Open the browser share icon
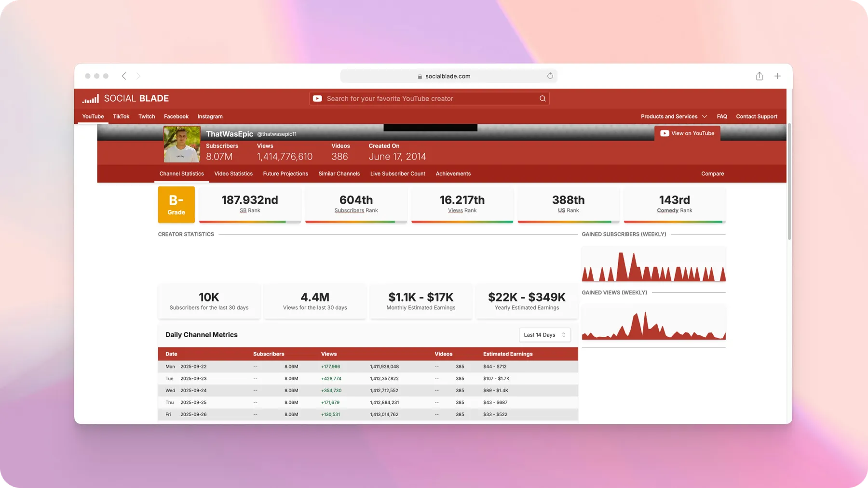 point(759,76)
